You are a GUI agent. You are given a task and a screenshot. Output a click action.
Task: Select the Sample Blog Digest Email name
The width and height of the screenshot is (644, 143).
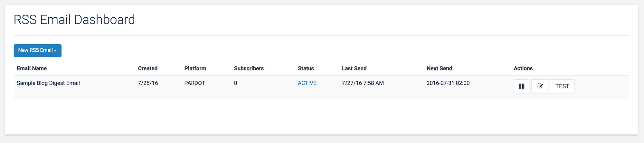[48, 83]
